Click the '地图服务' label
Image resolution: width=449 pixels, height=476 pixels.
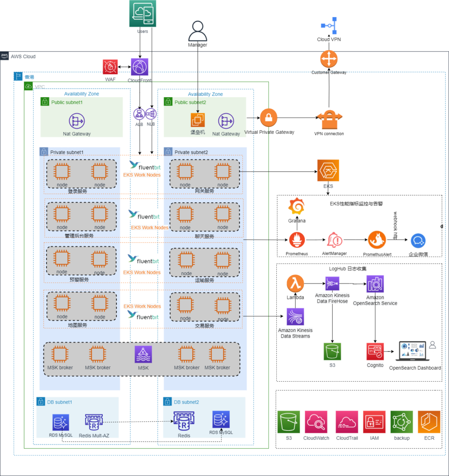[x=77, y=325]
